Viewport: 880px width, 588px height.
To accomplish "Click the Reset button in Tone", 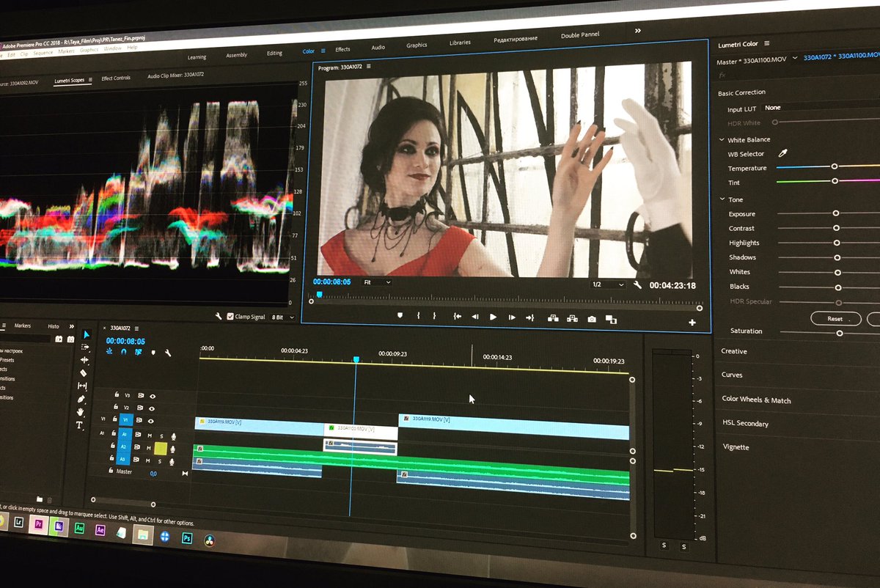I will click(x=835, y=319).
